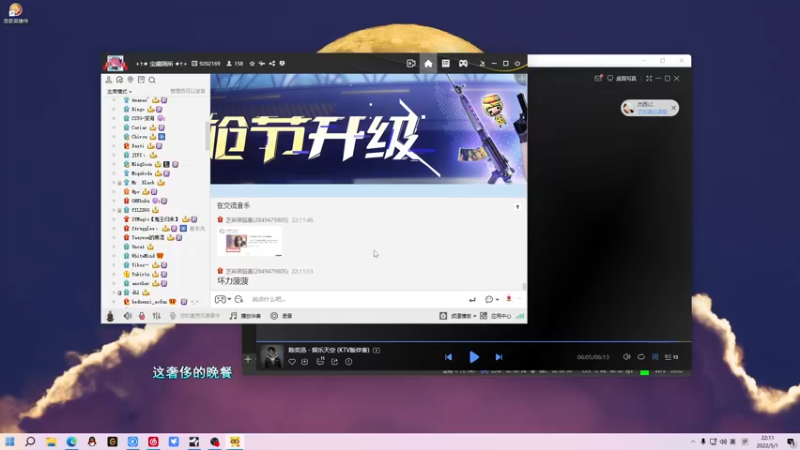Download the current song in music player
The image size is (800, 450).
305,362
